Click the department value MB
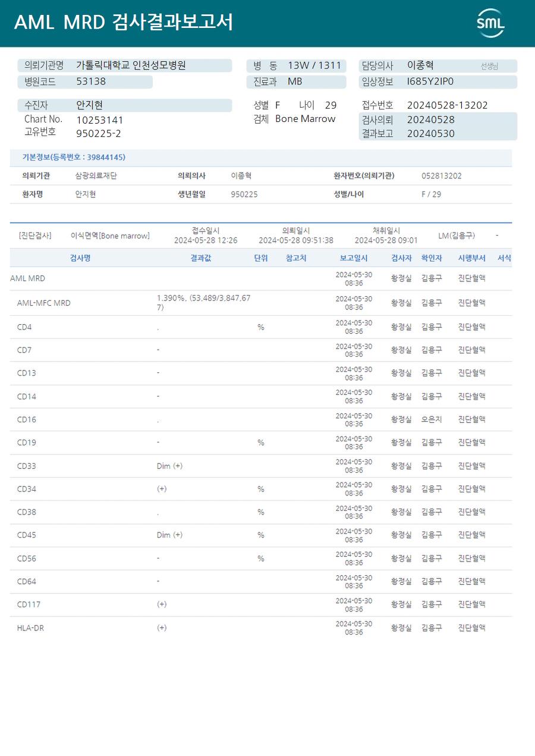The width and height of the screenshot is (535, 756). 295,81
